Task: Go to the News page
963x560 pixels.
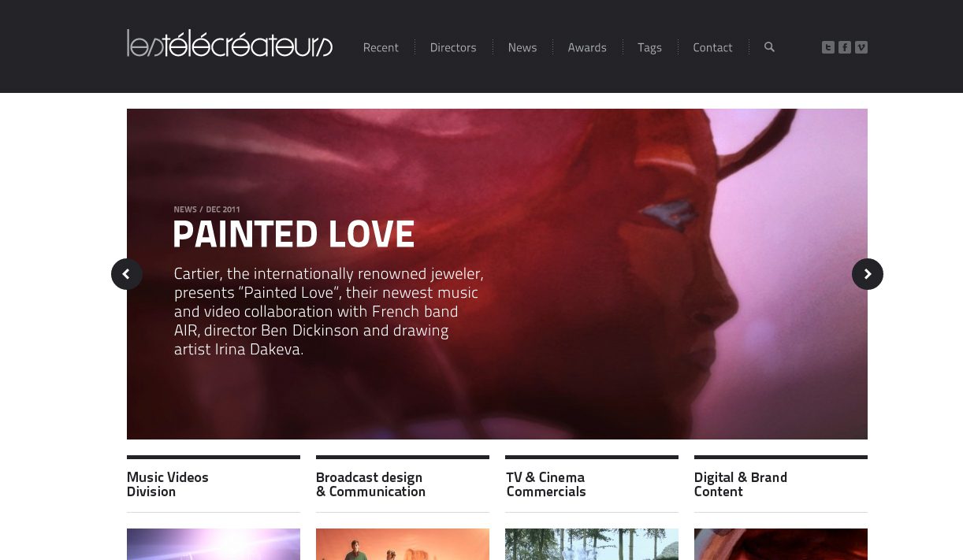Action: [x=522, y=47]
